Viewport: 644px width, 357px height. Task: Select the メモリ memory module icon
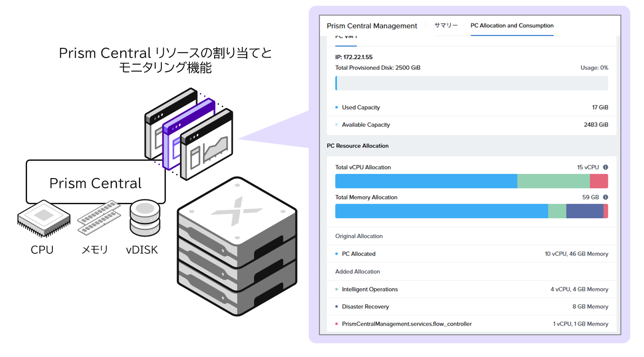tap(99, 217)
